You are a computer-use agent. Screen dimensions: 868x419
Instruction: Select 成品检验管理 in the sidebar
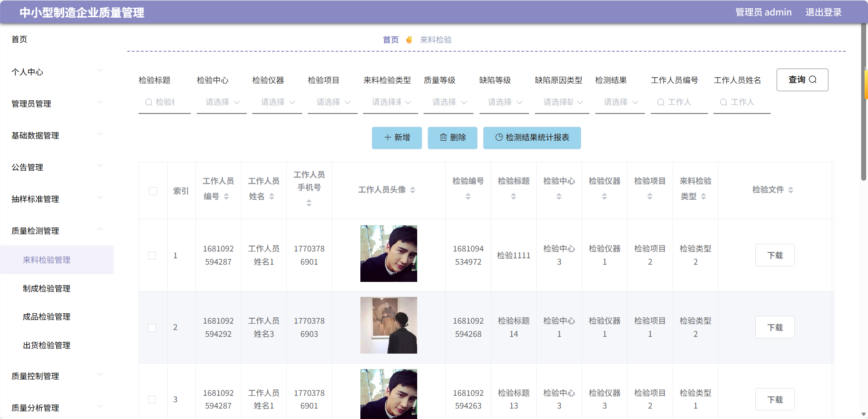57,316
